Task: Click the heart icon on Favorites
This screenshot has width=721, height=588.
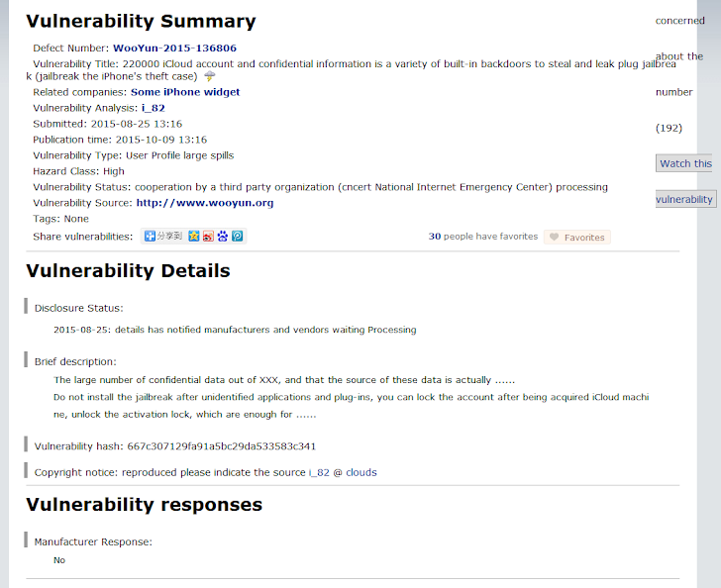Action: pos(554,237)
